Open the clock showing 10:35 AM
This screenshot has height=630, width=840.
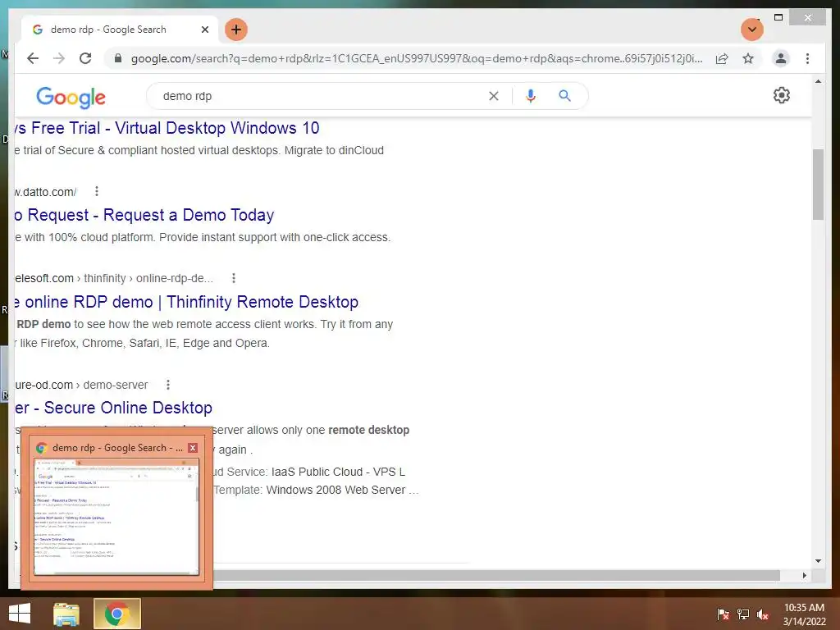pyautogui.click(x=804, y=614)
